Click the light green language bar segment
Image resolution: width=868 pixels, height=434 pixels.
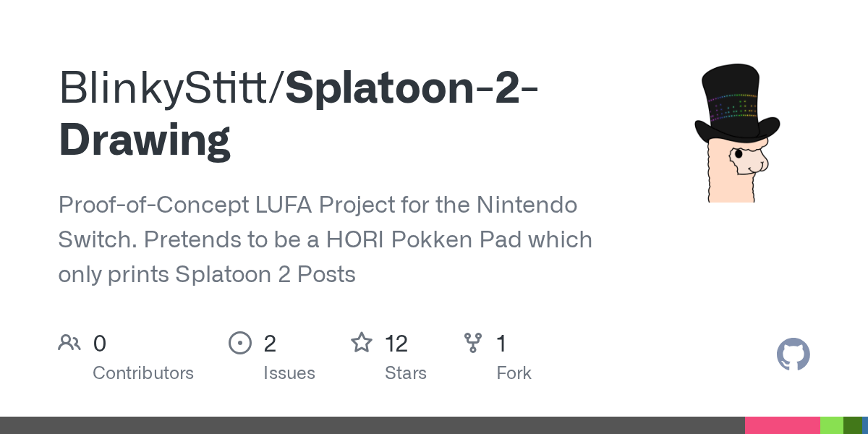[832, 425]
